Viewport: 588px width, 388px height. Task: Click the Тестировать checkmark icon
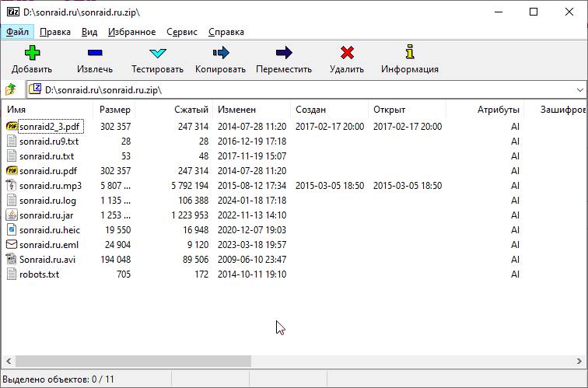(x=157, y=53)
